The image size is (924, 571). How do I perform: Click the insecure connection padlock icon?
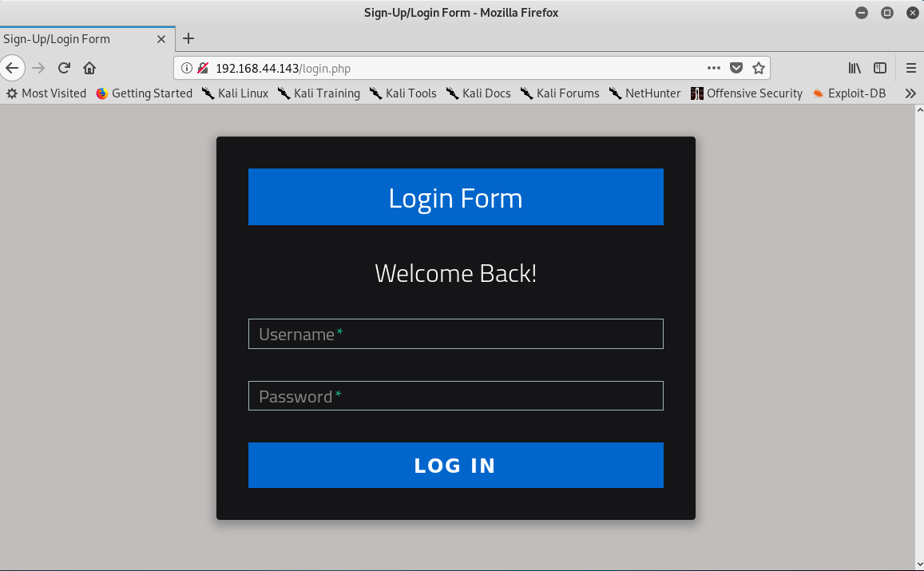pyautogui.click(x=203, y=68)
